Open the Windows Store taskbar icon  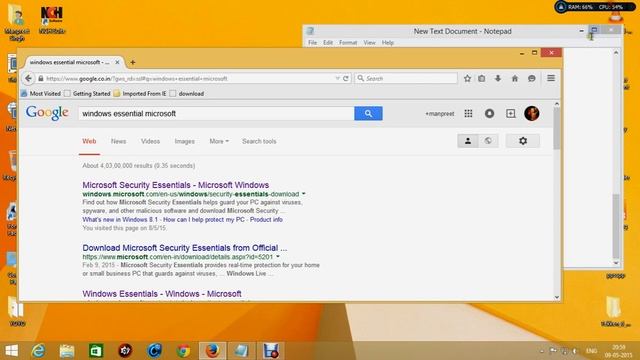point(96,351)
